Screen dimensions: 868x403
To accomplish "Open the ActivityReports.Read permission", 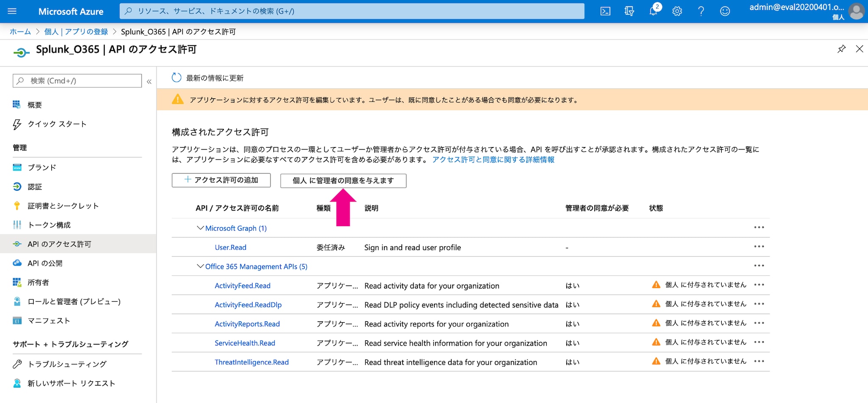I will pyautogui.click(x=248, y=324).
